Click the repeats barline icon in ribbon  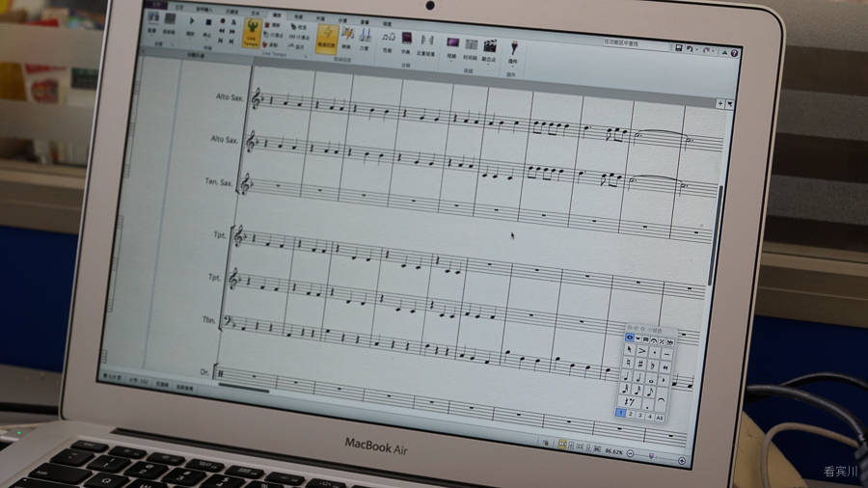click(x=427, y=40)
